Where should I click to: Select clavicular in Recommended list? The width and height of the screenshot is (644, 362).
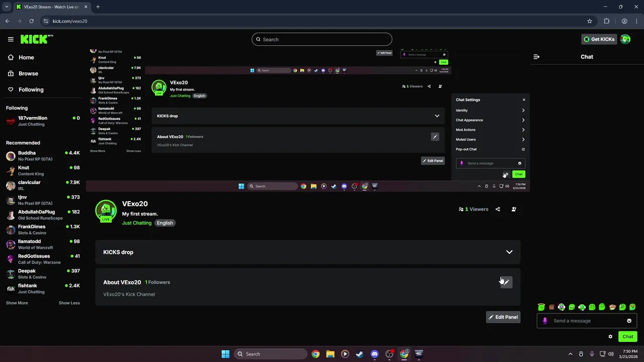click(x=43, y=185)
